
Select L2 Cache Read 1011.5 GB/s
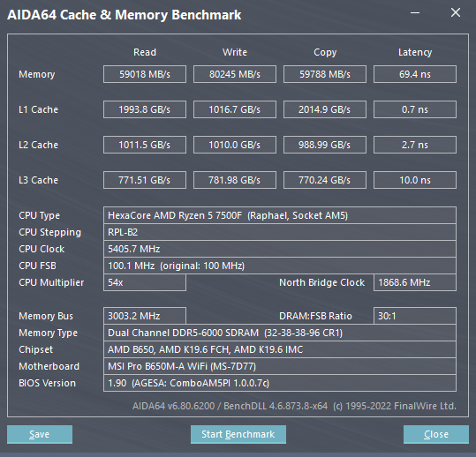click(x=145, y=145)
